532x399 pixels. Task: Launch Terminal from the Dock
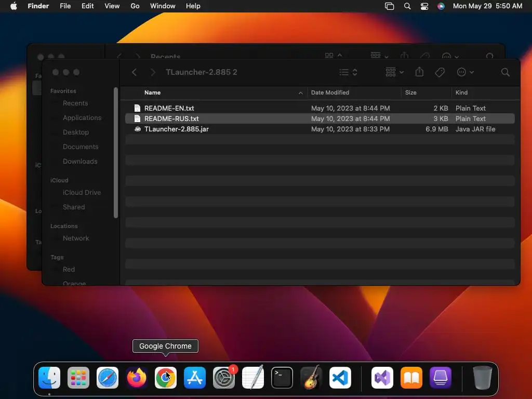282,378
